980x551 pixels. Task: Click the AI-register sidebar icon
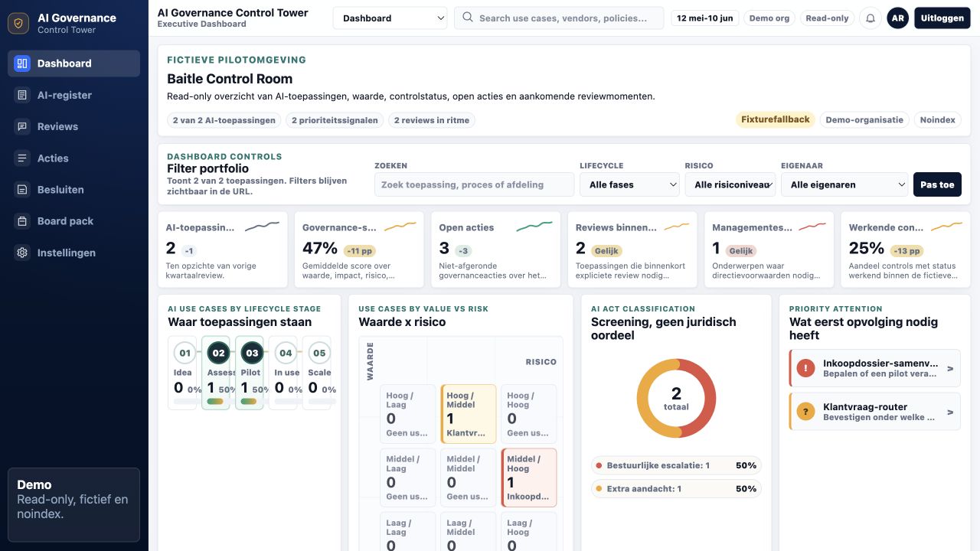(22, 95)
